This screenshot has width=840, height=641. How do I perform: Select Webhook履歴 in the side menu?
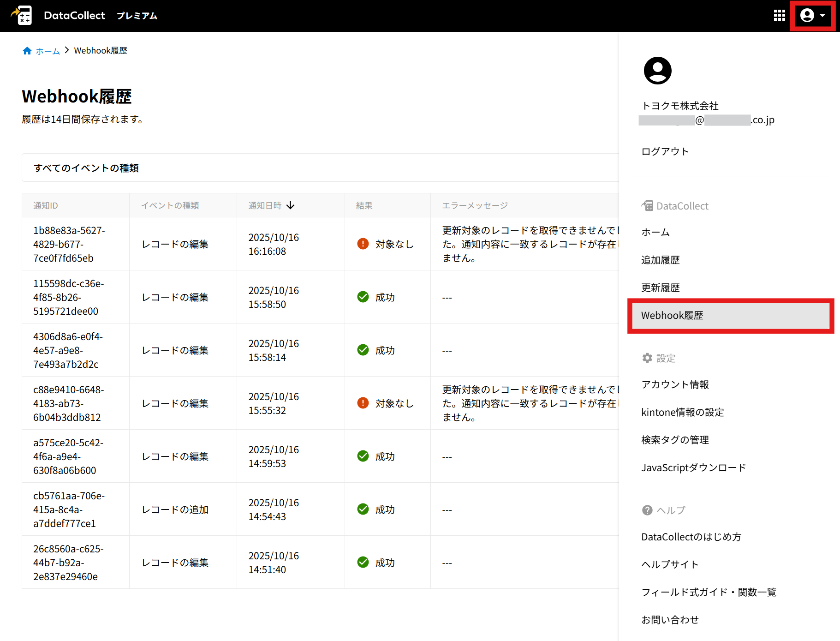[x=672, y=316]
